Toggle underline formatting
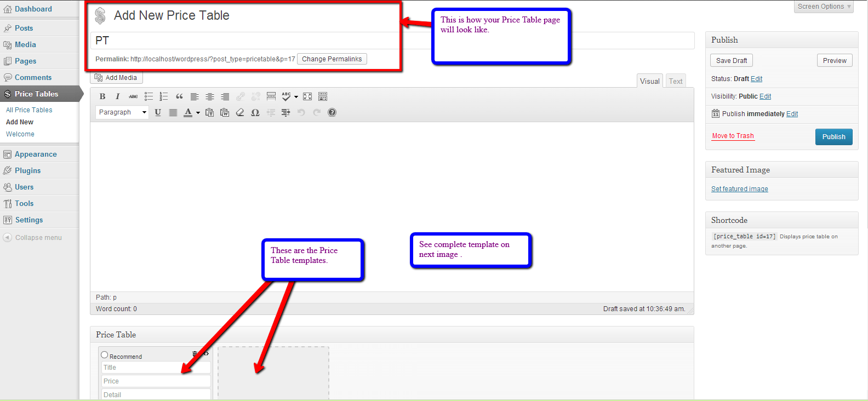Screen dimensions: 868x401 tap(158, 112)
